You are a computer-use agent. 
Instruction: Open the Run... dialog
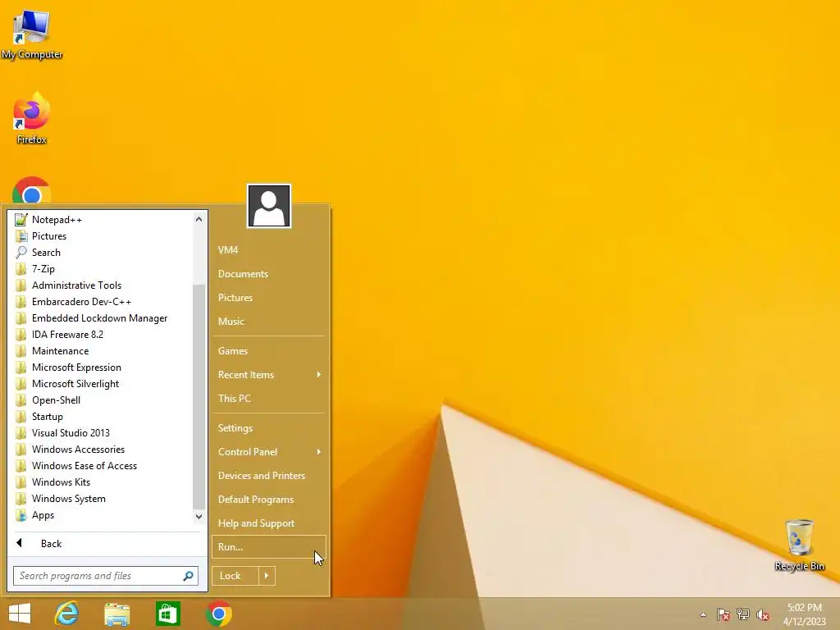click(269, 547)
